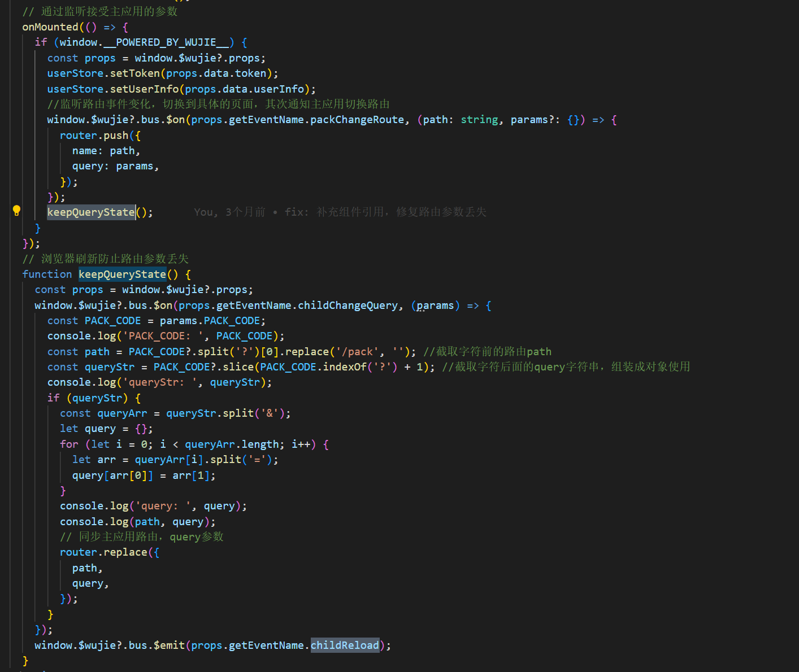Click the git blame annotation text
The height and width of the screenshot is (672, 799).
(339, 212)
